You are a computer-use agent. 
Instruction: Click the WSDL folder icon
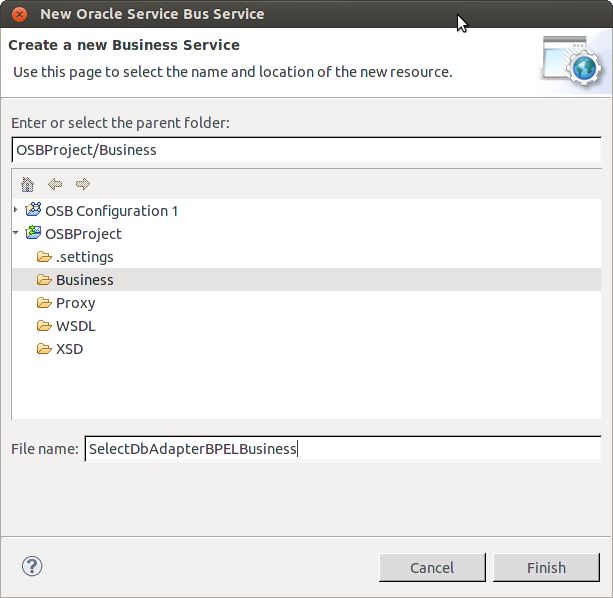tap(44, 326)
